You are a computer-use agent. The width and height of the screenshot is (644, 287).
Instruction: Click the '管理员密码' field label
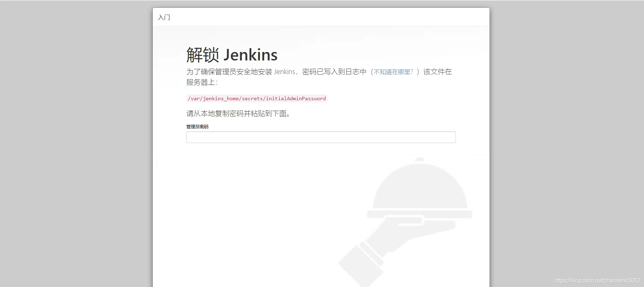(197, 127)
